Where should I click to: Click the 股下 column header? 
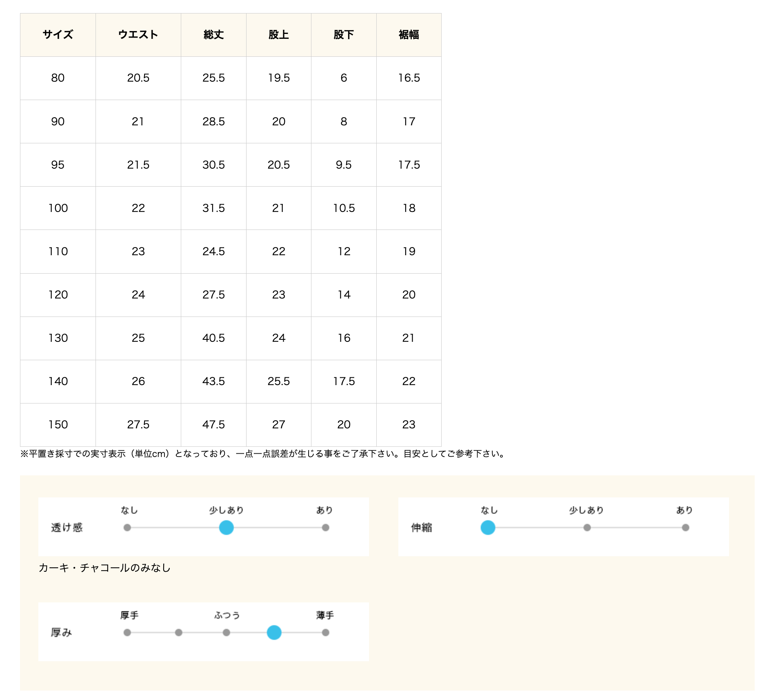tap(344, 35)
